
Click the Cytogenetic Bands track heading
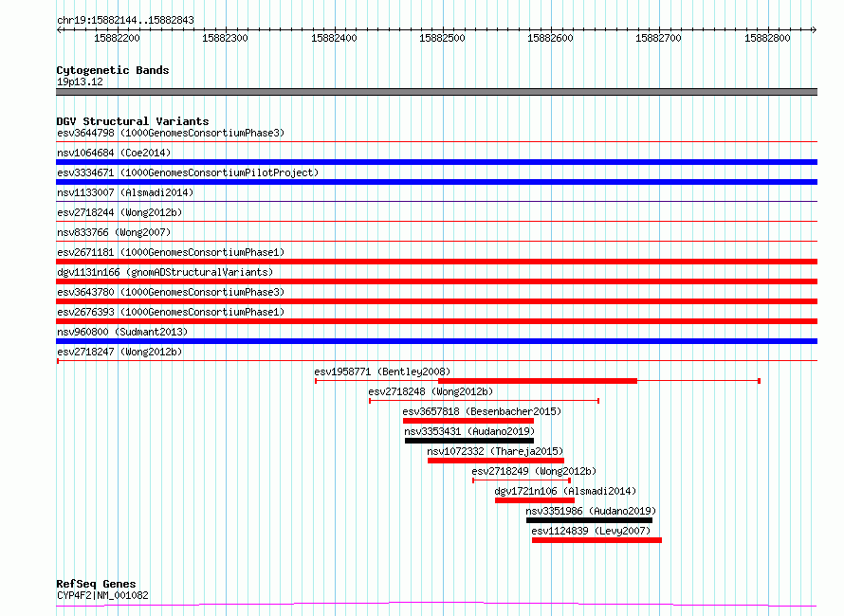pyautogui.click(x=113, y=70)
